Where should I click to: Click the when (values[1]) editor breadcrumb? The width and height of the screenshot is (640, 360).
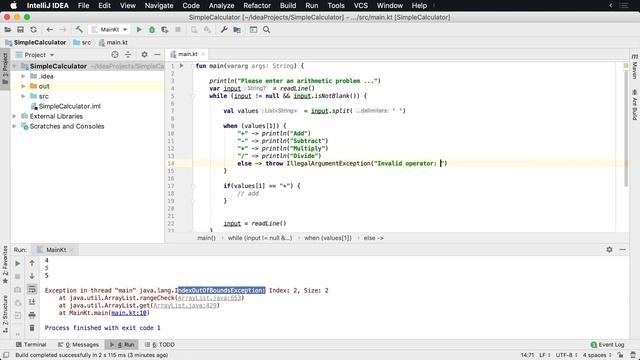pos(328,238)
